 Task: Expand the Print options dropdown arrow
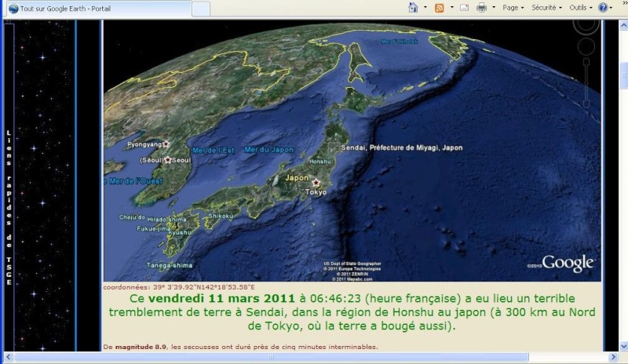pos(494,8)
